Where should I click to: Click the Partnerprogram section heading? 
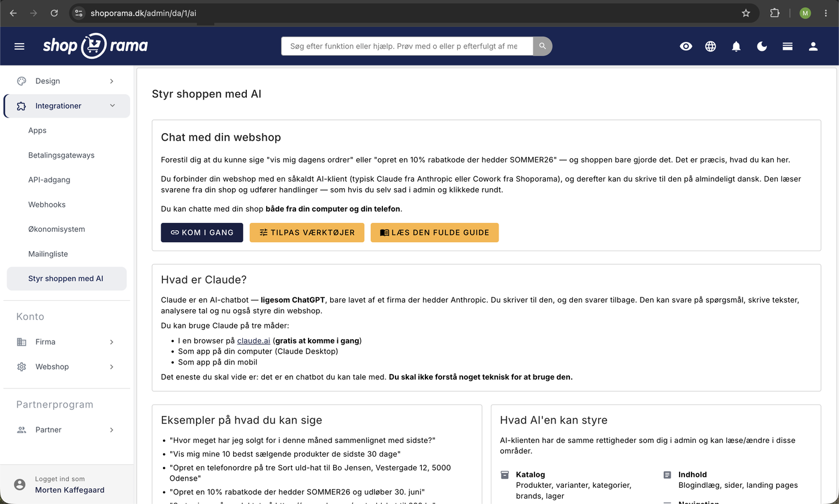(x=55, y=405)
